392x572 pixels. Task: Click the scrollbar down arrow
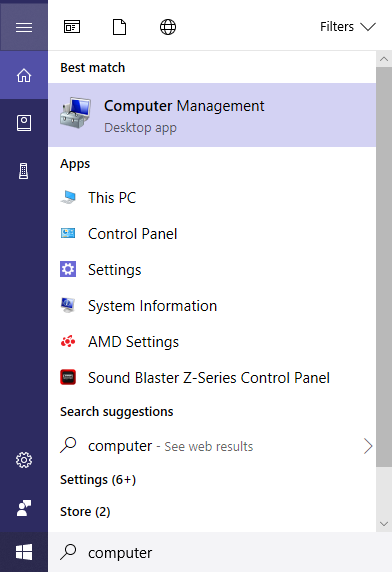click(384, 524)
